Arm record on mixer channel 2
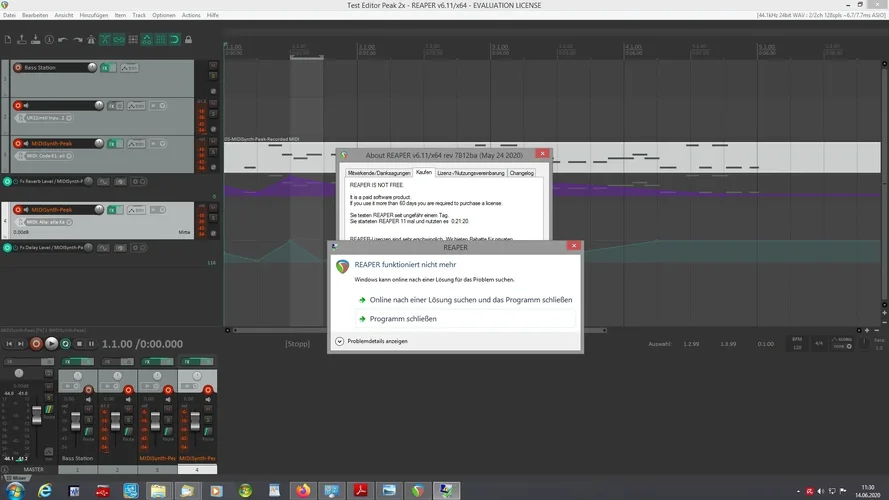This screenshot has height=500, width=889. [128, 390]
